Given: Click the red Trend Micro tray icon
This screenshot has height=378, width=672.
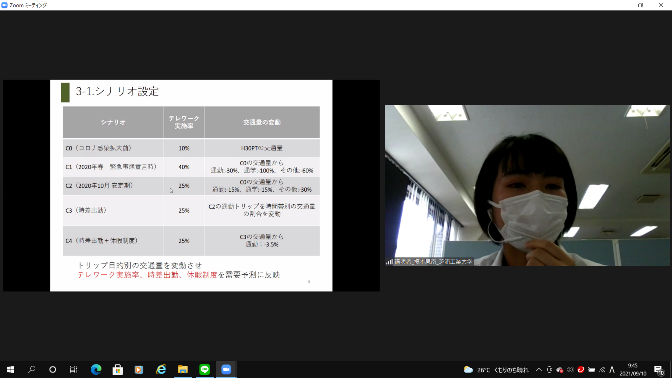Looking at the screenshot, I should (581, 369).
